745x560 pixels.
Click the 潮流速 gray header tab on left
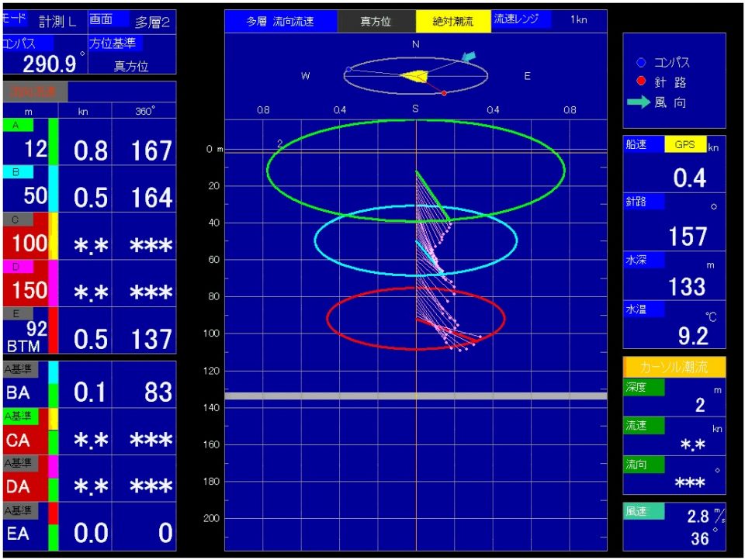(x=35, y=92)
